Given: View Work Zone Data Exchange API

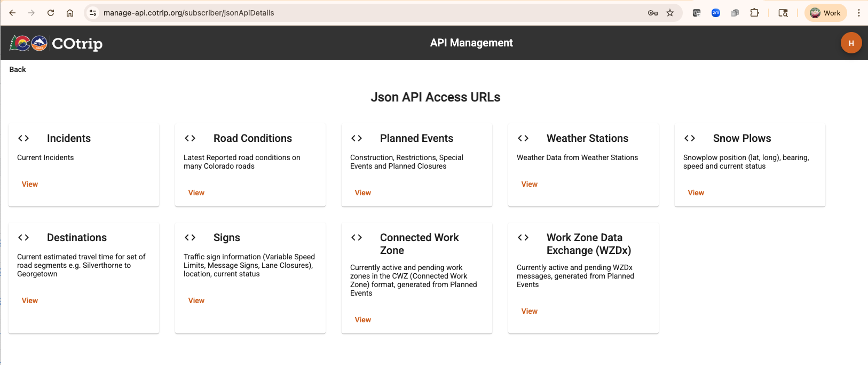Looking at the screenshot, I should coord(530,311).
